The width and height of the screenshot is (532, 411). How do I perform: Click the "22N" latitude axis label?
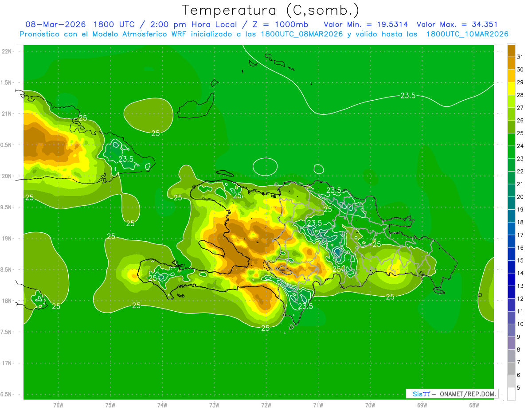(x=7, y=51)
